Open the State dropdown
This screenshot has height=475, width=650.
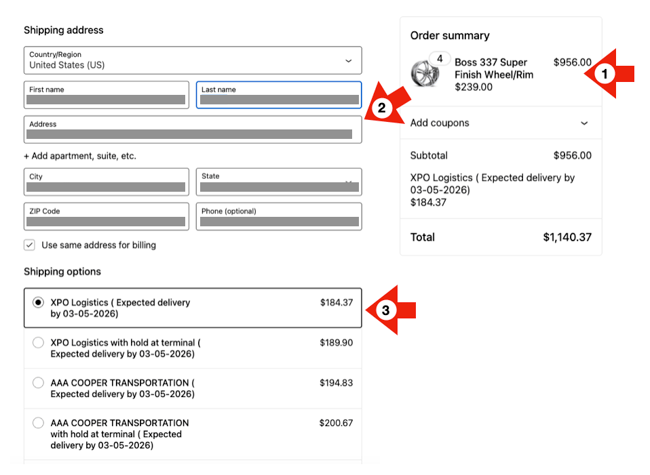tap(278, 182)
